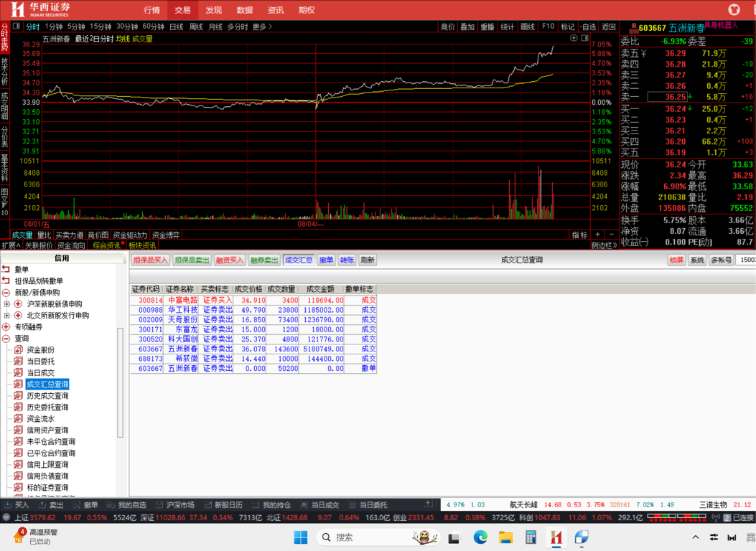Click the connection signal icon near 已连接

[x=716, y=518]
